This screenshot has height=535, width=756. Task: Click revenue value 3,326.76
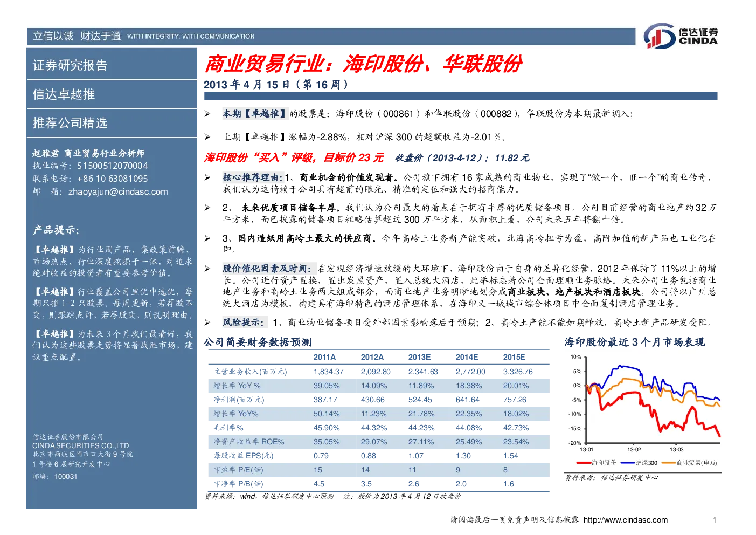coord(518,372)
